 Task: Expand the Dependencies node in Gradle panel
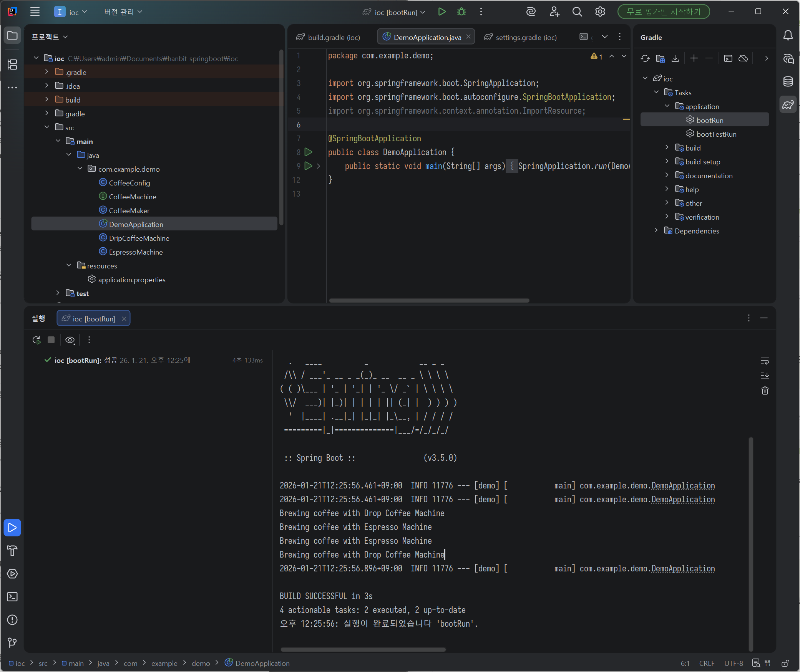click(656, 230)
